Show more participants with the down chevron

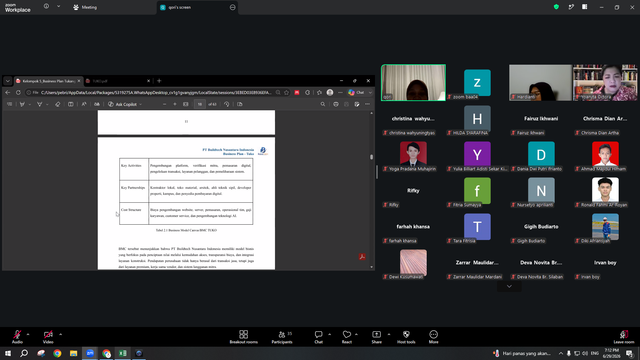pyautogui.click(x=509, y=287)
